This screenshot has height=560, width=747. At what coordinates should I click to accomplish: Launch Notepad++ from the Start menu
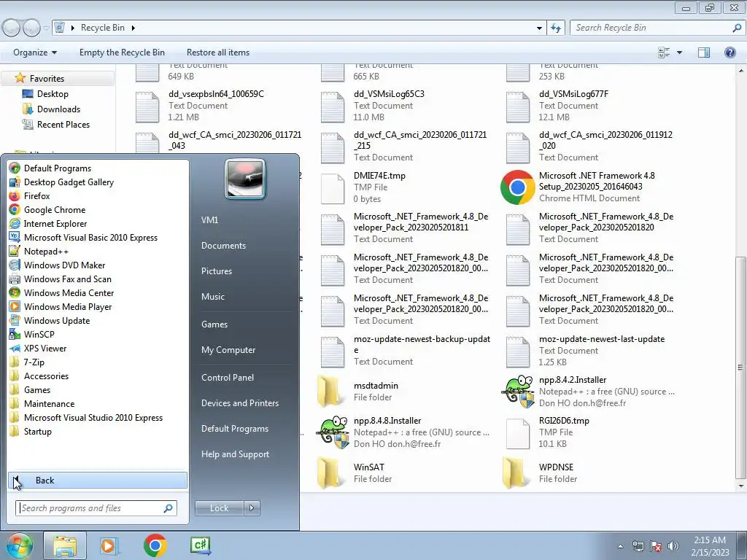(x=39, y=251)
